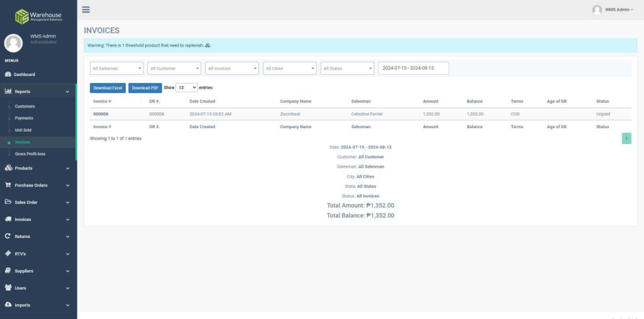Screen dimensions: 644x319
Task: Click the Reports bar chart icon
Action: [8, 91]
